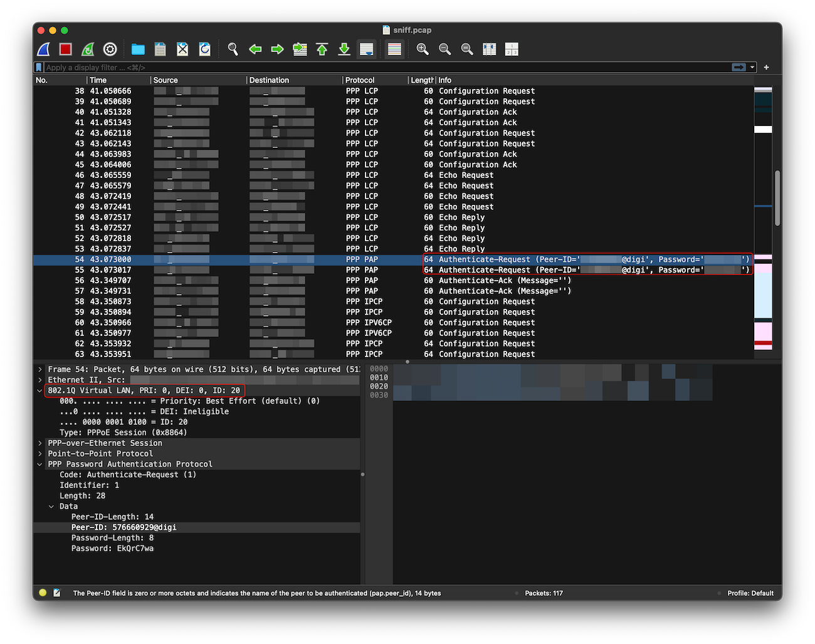Viewport: 815px width, 644px height.
Task: Reset packet text to normal size
Action: coord(467,49)
